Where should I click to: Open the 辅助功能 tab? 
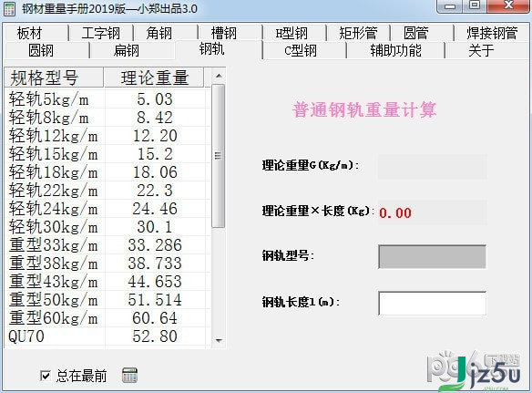(395, 51)
